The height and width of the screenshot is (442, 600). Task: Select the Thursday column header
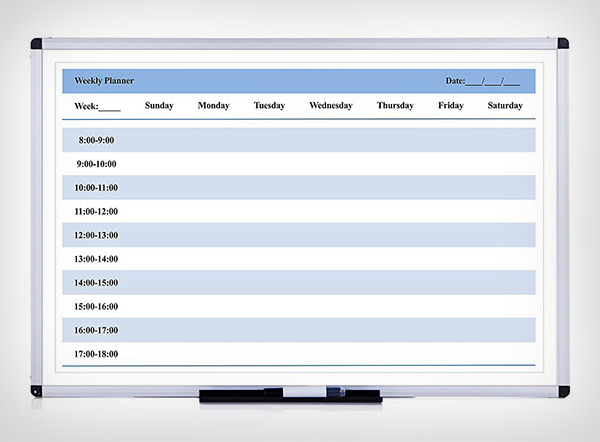[x=395, y=106]
